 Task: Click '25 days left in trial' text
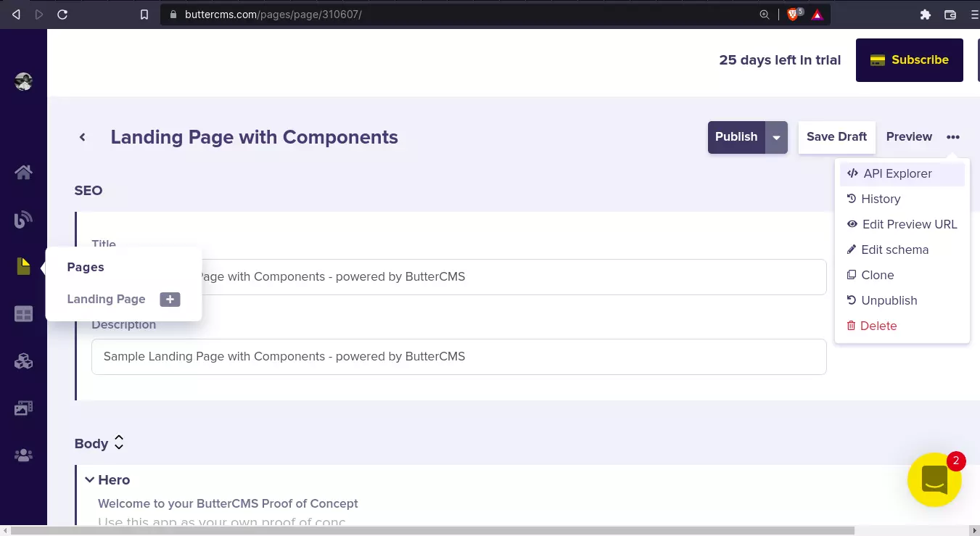coord(780,60)
